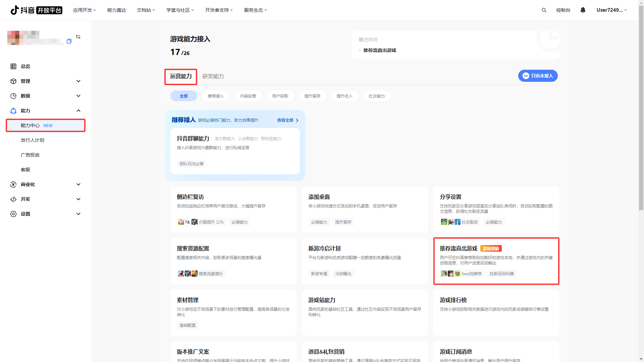Screen dimensions: 644x362
Task: Select the 提升留存 filter chip
Action: click(x=312, y=96)
